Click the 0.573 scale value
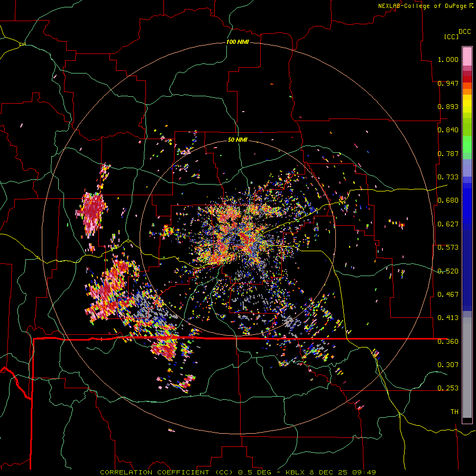476x476 pixels. (x=448, y=248)
